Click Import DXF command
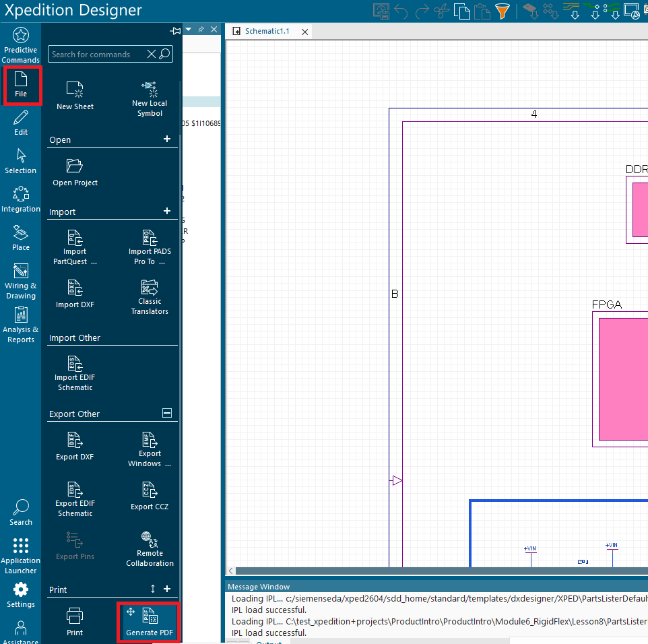The image size is (648, 644). tap(75, 294)
